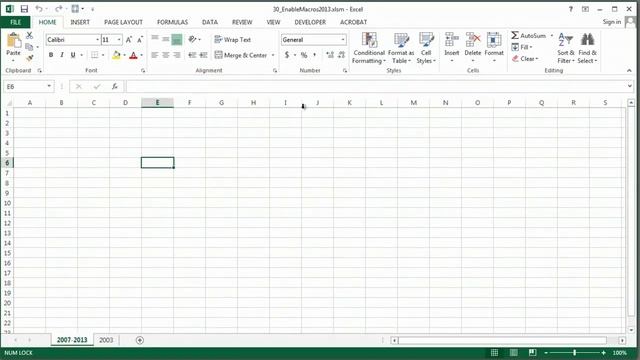Collapse the ribbon with chevron

[629, 71]
